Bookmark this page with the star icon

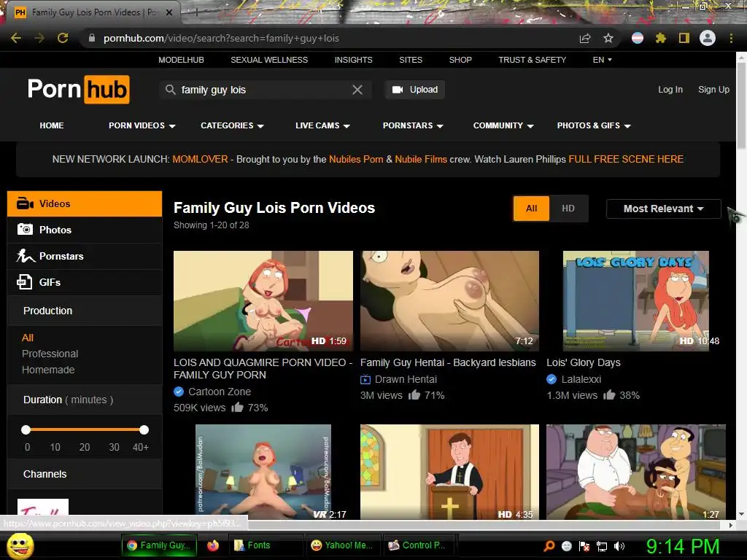tap(608, 38)
